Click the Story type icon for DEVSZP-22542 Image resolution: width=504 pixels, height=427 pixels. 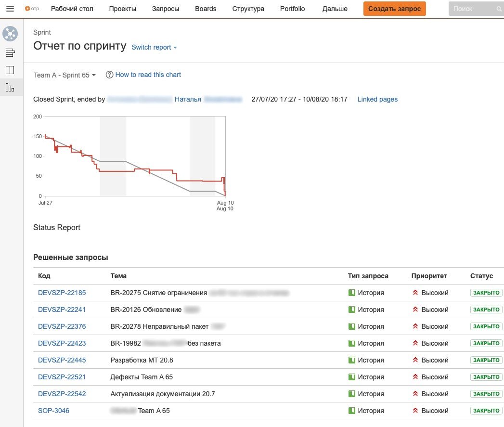(x=352, y=394)
